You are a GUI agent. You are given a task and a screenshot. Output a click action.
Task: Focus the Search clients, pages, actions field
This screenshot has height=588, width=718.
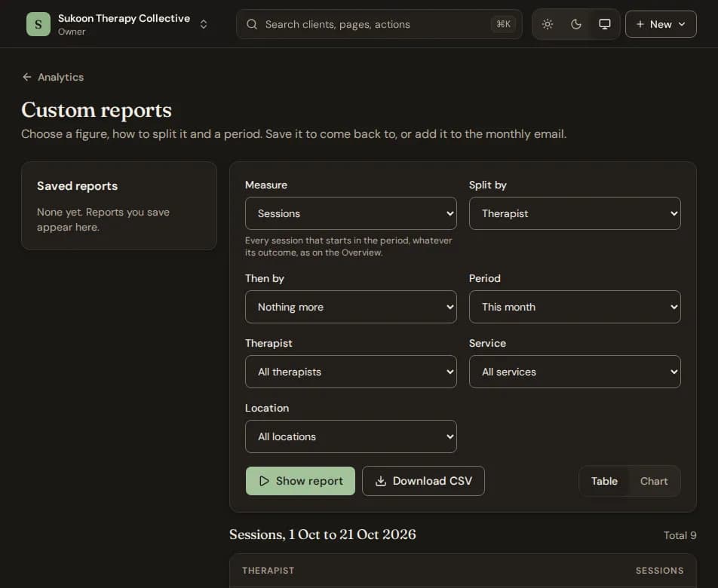[379, 24]
